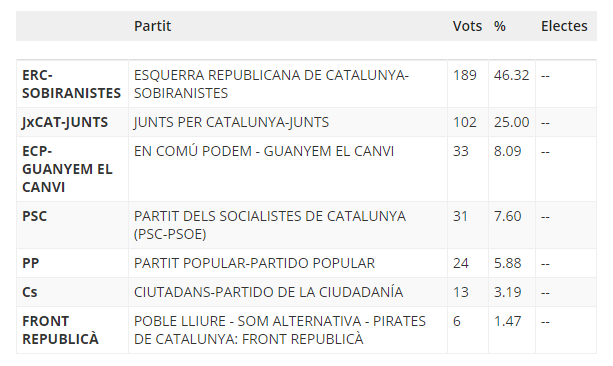
Task: Click PARTIT POPULAR-PARTIDO POPULAR name
Action: click(255, 263)
